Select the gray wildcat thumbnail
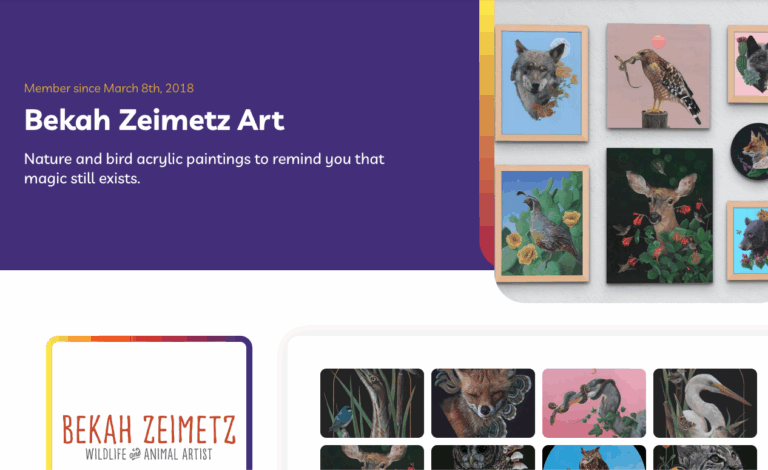The height and width of the screenshot is (470, 768). click(x=705, y=457)
